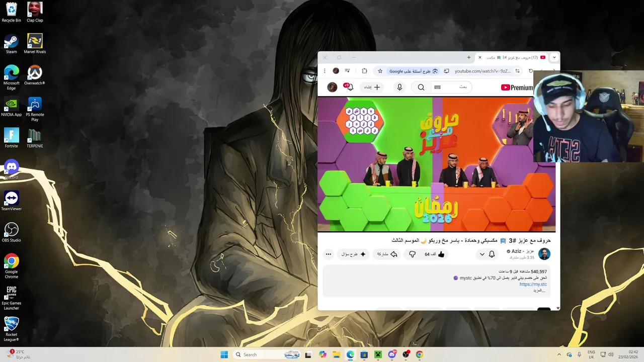Launch TeamViewer from the desktop
This screenshot has height=362, width=644.
[11, 201]
